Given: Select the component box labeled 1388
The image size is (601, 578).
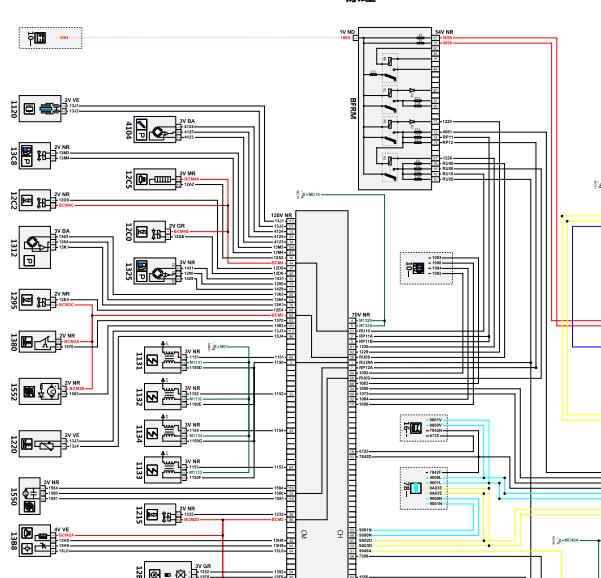Looking at the screenshot, I should [x=35, y=540].
